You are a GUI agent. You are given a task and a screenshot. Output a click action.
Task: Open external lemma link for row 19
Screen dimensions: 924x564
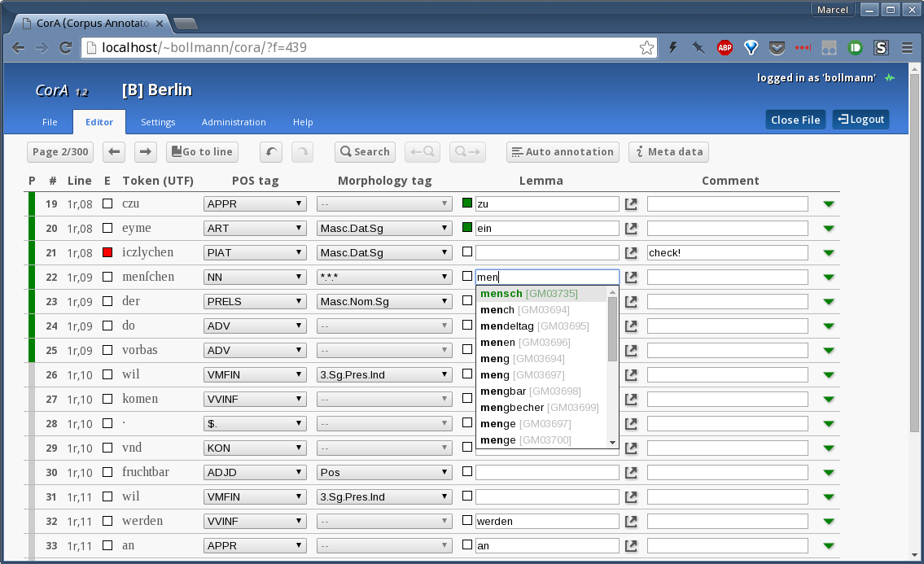tap(631, 204)
